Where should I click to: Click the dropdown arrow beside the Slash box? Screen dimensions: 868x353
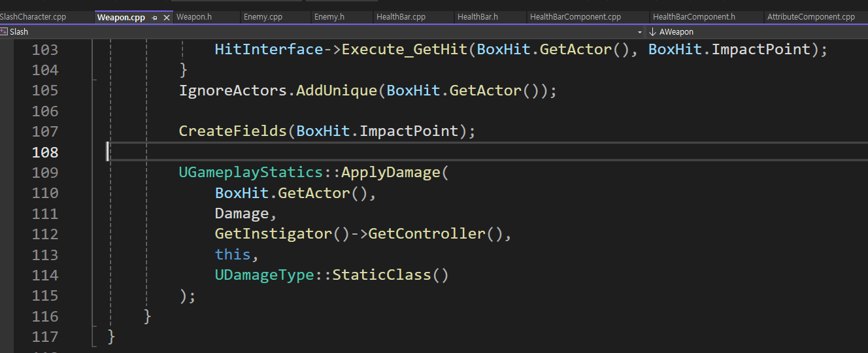(640, 32)
